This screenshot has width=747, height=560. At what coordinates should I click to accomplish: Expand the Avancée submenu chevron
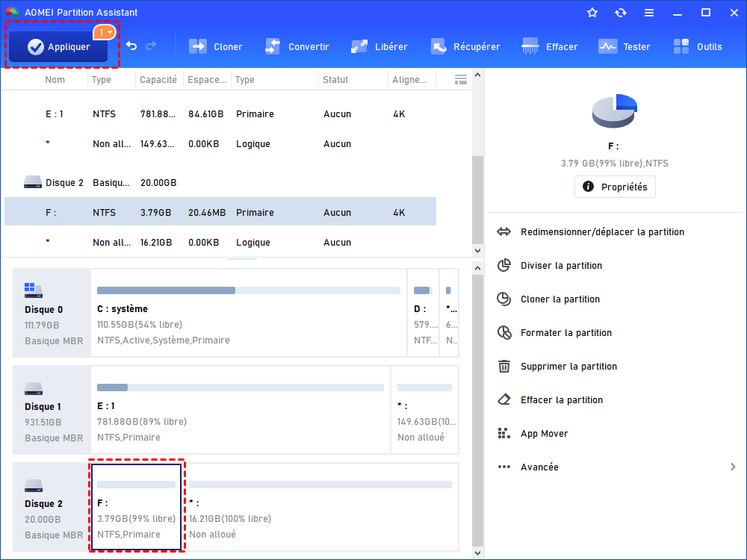(733, 467)
